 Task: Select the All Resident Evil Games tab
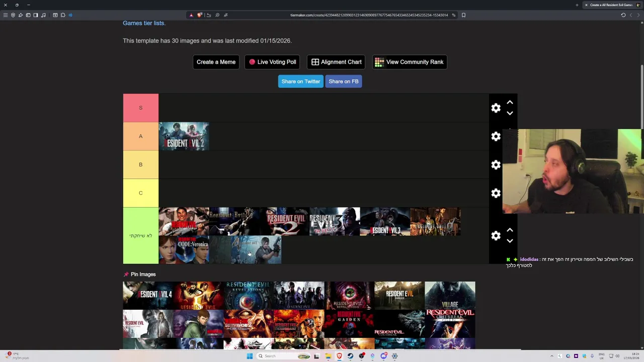[x=611, y=5]
